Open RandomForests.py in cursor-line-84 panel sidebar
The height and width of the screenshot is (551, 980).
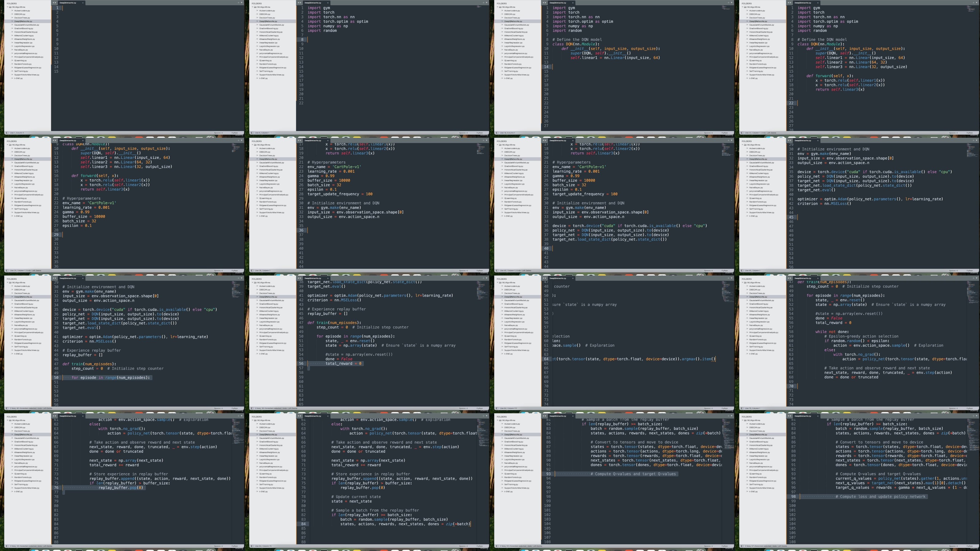[268, 477]
